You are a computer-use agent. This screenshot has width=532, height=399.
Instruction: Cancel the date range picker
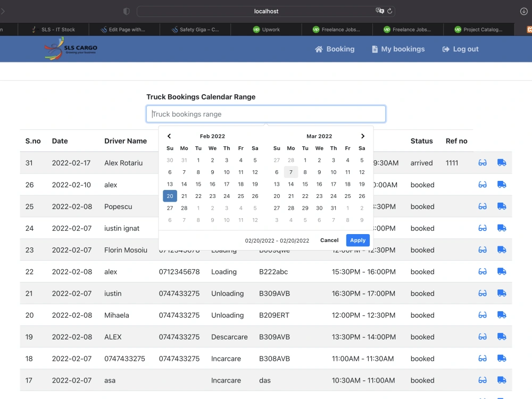329,240
